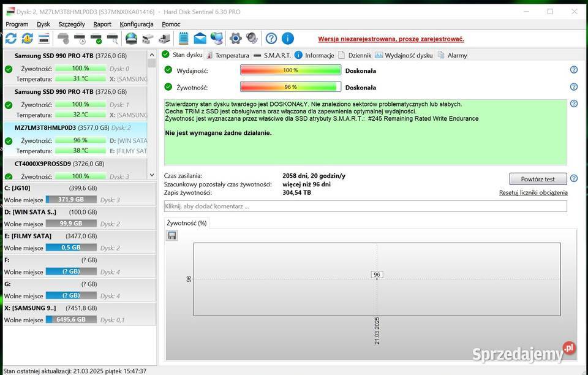Click green check icon beside Wydajność label
This screenshot has height=375, width=588.
(168, 70)
